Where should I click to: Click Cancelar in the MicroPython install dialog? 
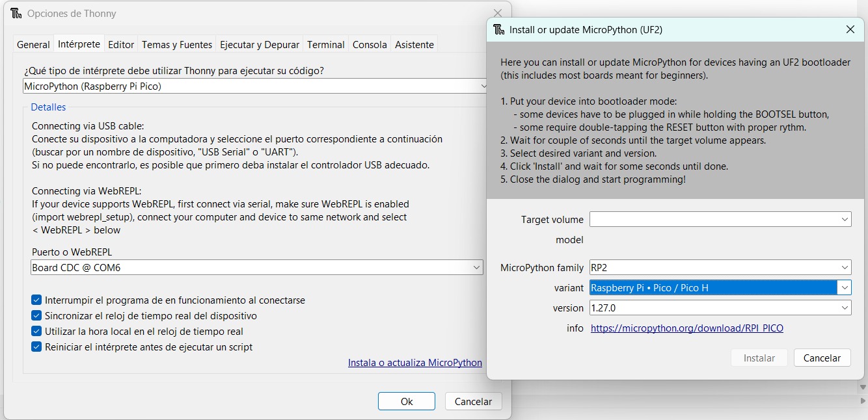822,358
